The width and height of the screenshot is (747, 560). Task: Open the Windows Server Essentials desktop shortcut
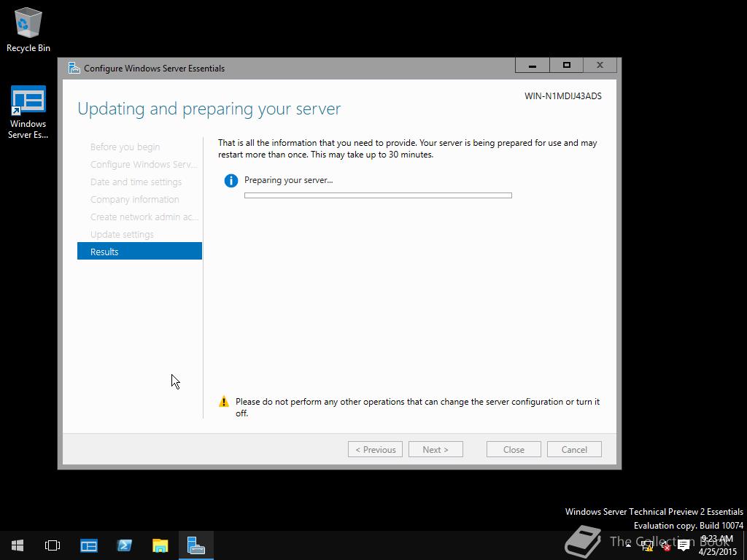[x=28, y=112]
